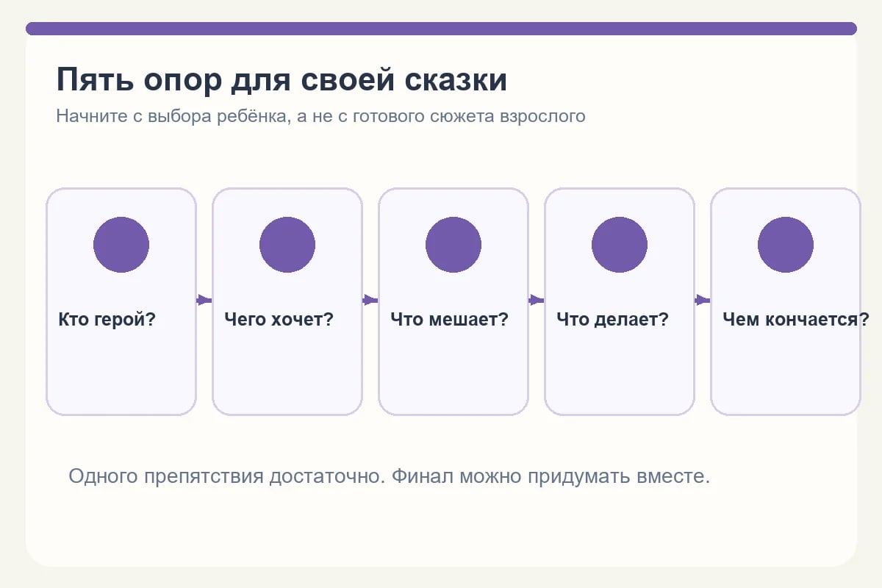Click the purple circle above "Чем кончается?"
The width and height of the screenshot is (882, 588).
click(786, 245)
